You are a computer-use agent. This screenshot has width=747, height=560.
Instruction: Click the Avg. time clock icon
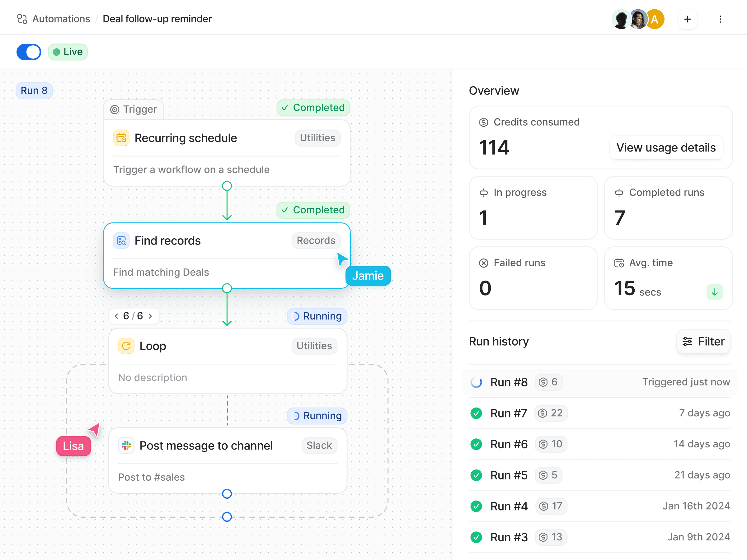pos(619,263)
